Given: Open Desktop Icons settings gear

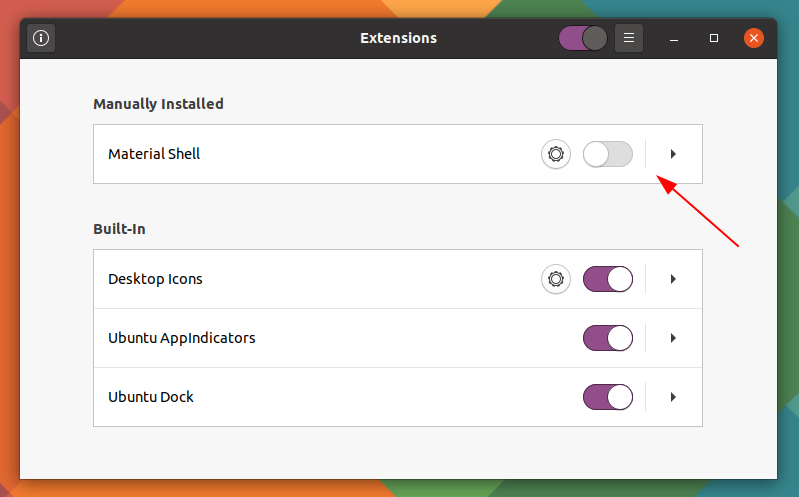Looking at the screenshot, I should click(556, 279).
